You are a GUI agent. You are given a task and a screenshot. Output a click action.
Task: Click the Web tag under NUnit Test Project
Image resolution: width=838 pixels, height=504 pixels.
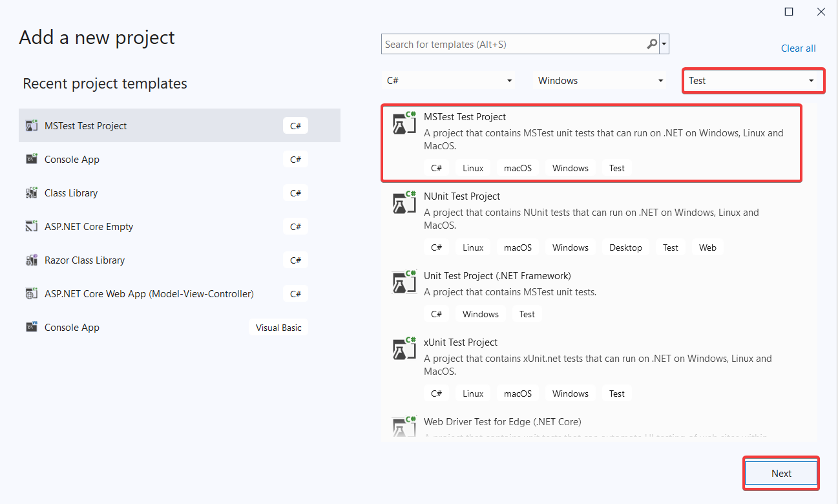click(x=707, y=247)
